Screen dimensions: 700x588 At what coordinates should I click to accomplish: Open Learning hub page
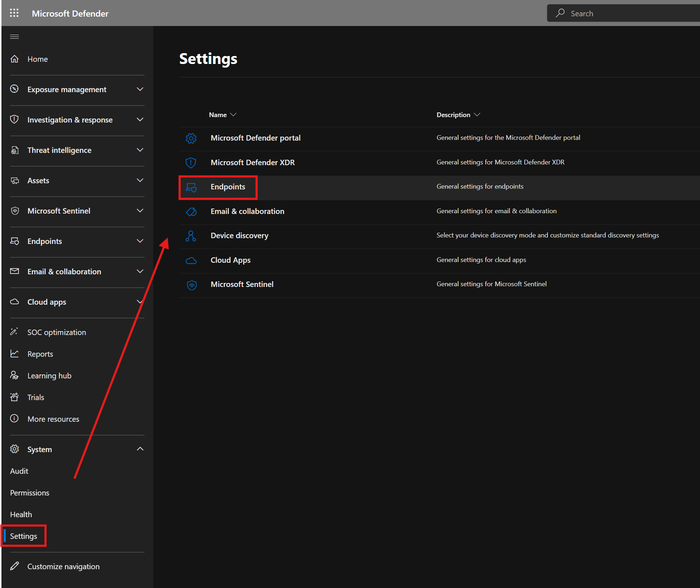pos(50,375)
